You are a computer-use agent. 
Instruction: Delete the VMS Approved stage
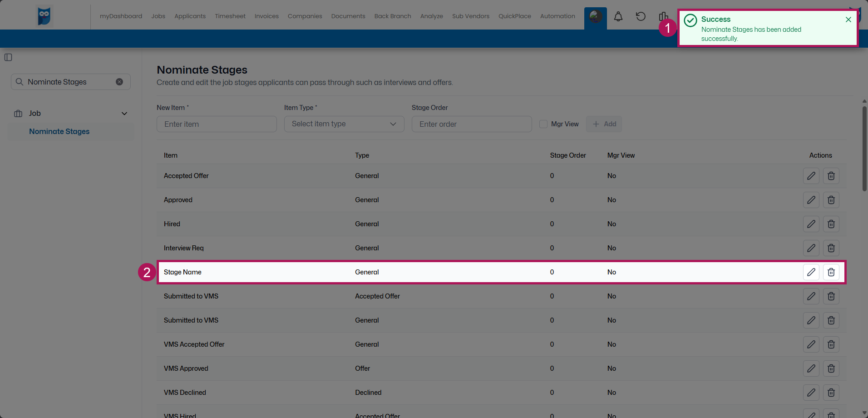831,368
